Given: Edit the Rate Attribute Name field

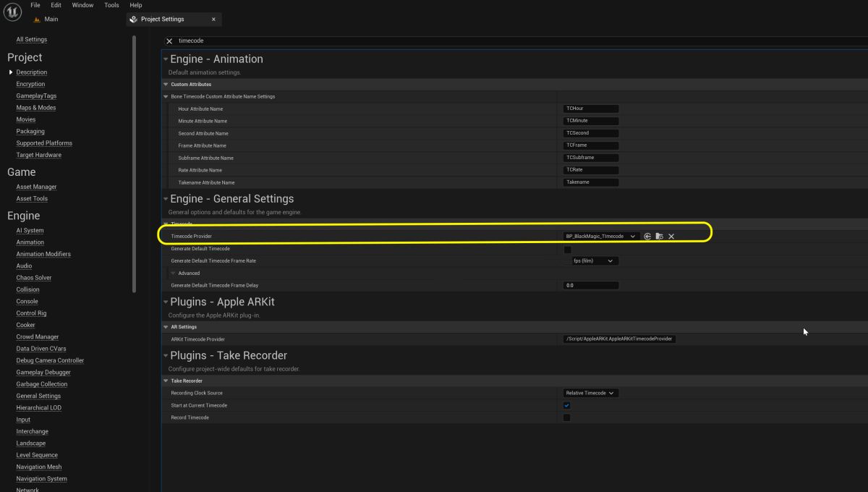Looking at the screenshot, I should [591, 170].
